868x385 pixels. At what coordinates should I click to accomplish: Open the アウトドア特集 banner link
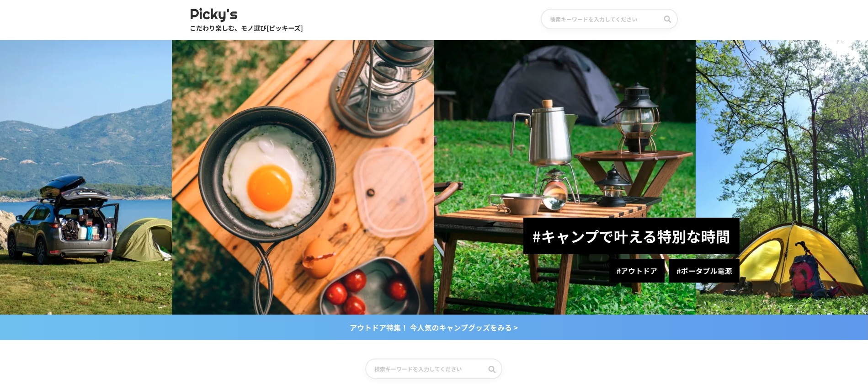point(434,327)
